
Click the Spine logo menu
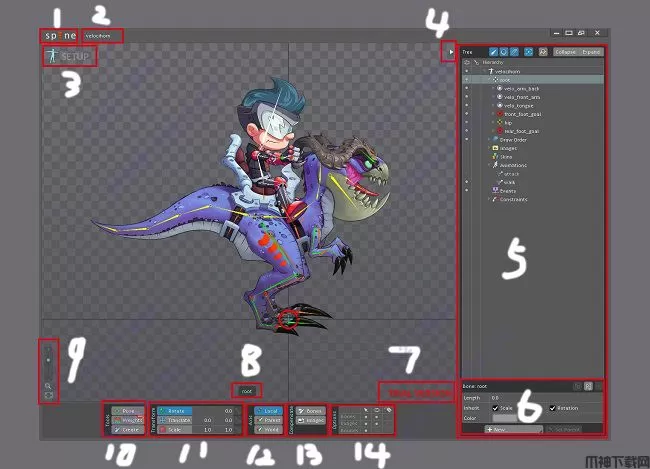coord(59,35)
